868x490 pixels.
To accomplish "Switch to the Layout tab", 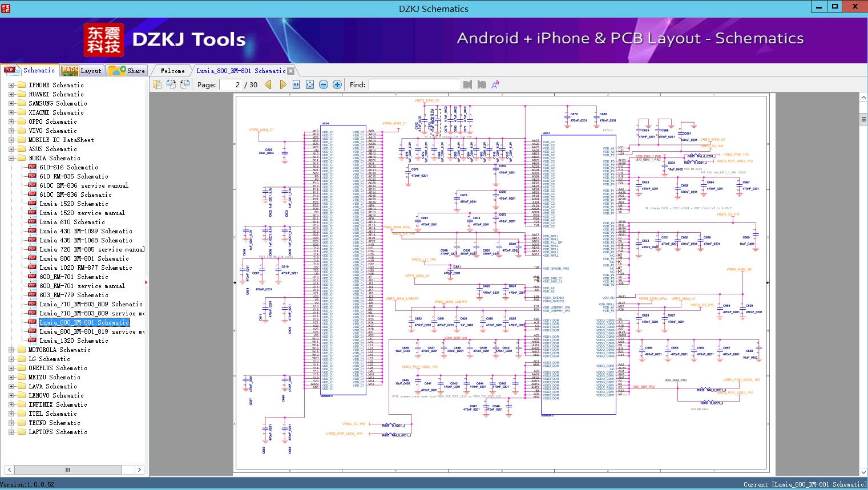I will 82,71.
